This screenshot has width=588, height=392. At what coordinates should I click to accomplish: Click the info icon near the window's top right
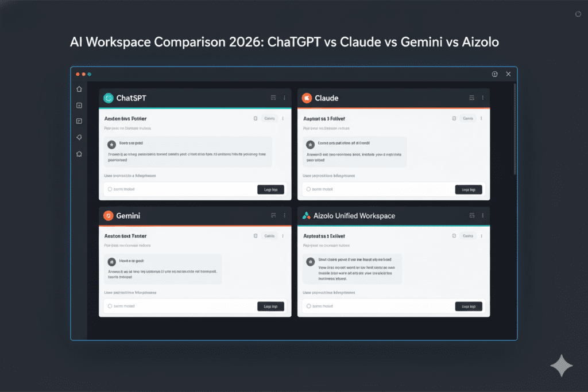click(494, 74)
